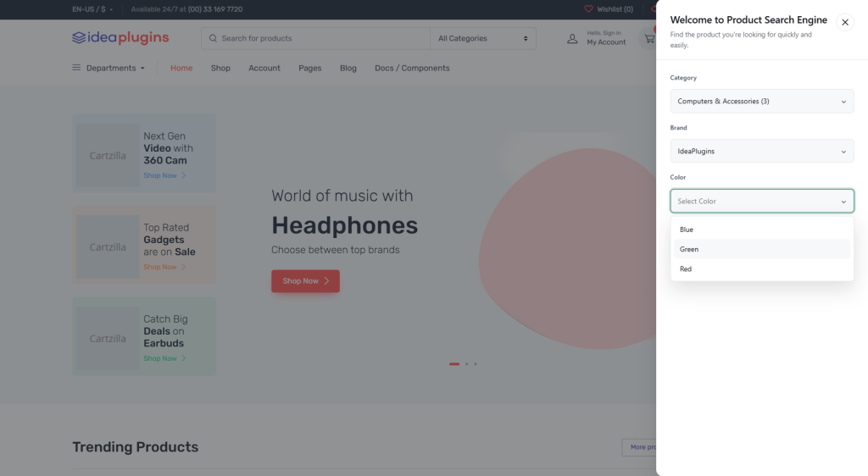This screenshot has width=868, height=476.
Task: Open Docs / Components menu item
Action: coord(412,68)
